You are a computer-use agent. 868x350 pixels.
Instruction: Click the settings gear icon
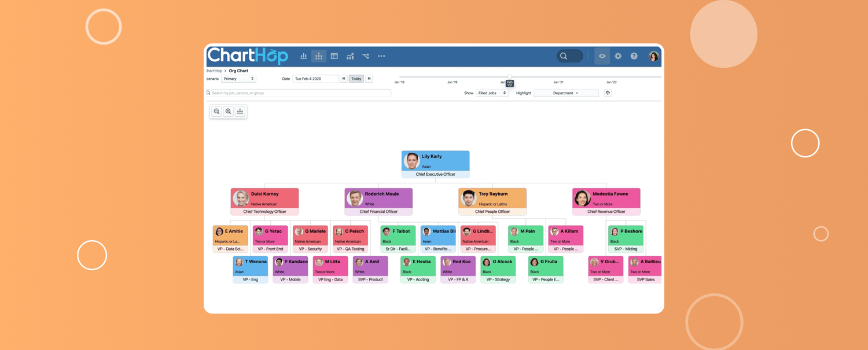pos(618,56)
